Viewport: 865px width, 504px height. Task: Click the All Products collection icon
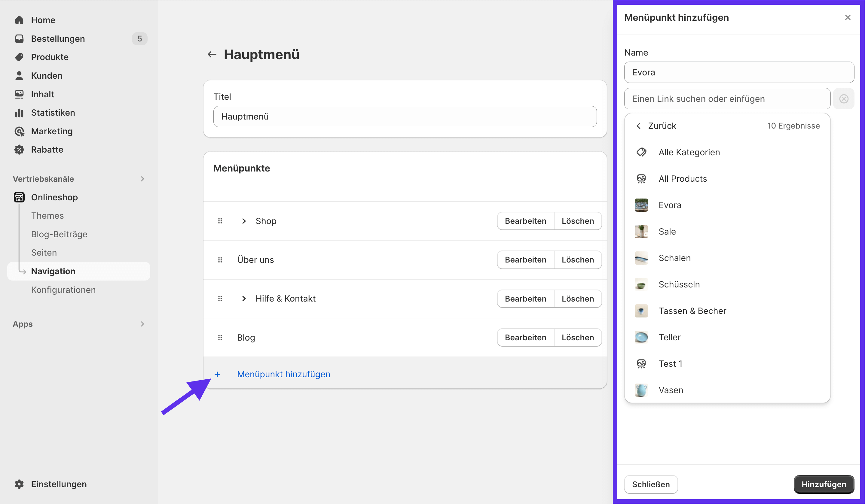pyautogui.click(x=641, y=178)
